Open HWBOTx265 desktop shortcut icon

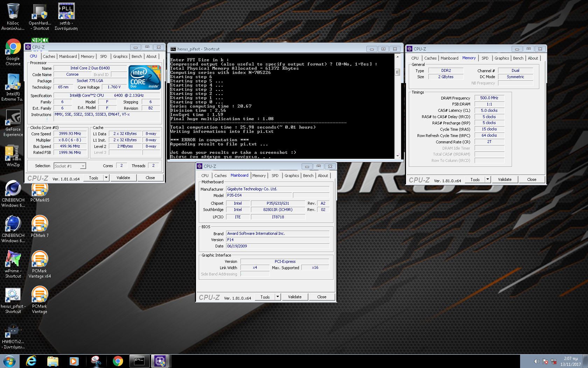tap(13, 335)
